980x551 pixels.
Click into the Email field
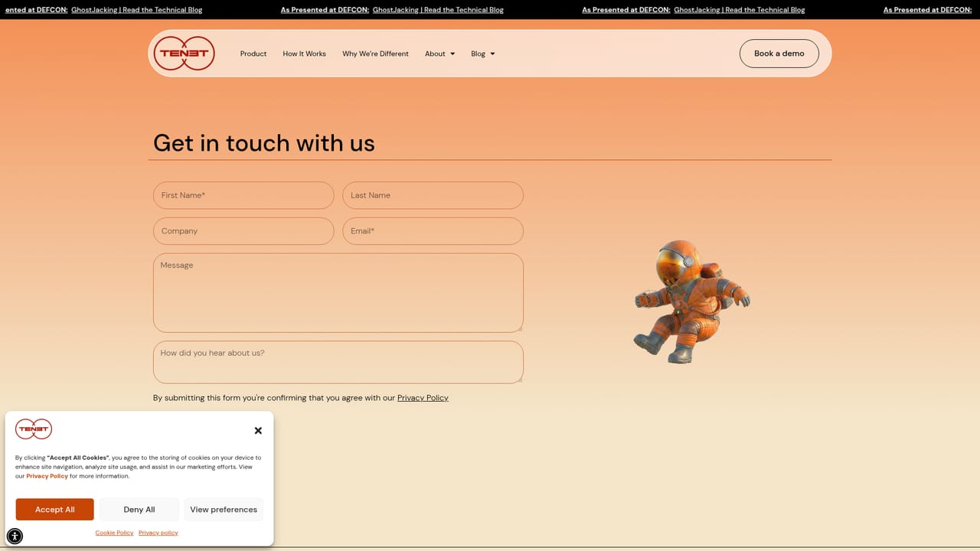coord(433,231)
